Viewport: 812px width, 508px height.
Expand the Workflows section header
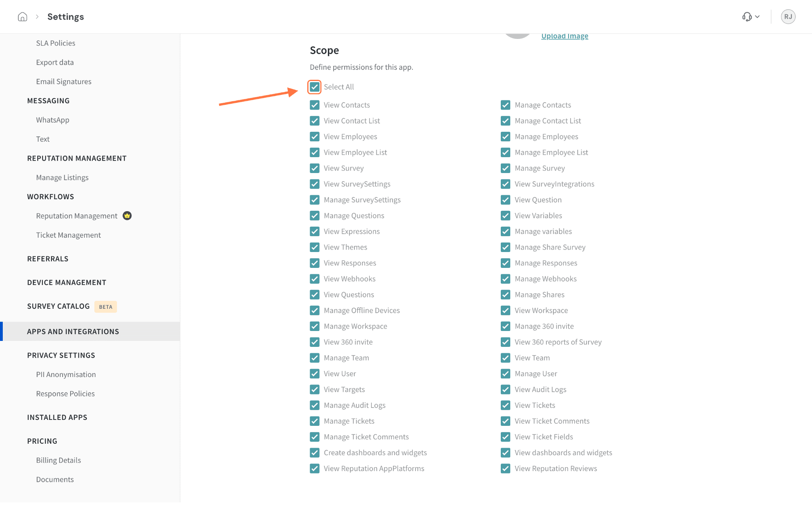50,197
